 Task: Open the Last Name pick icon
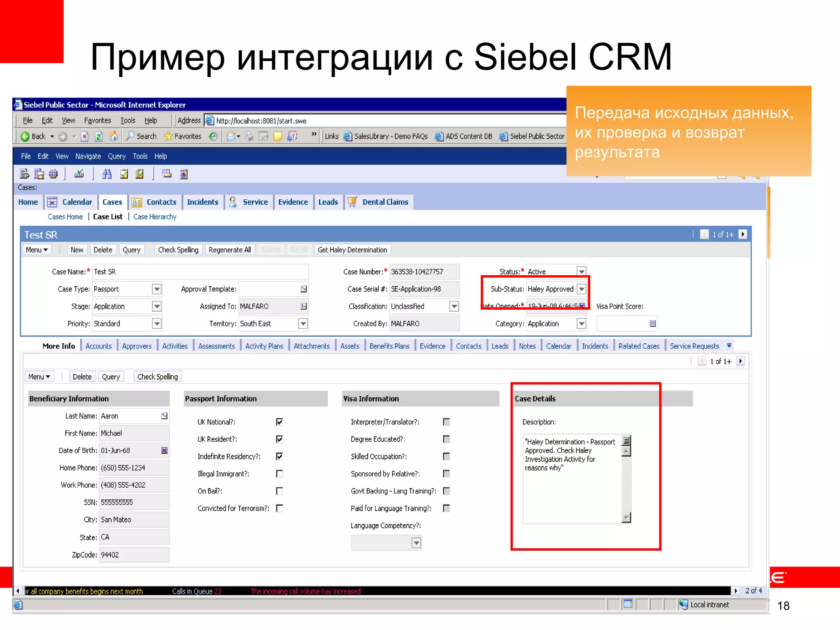164,416
